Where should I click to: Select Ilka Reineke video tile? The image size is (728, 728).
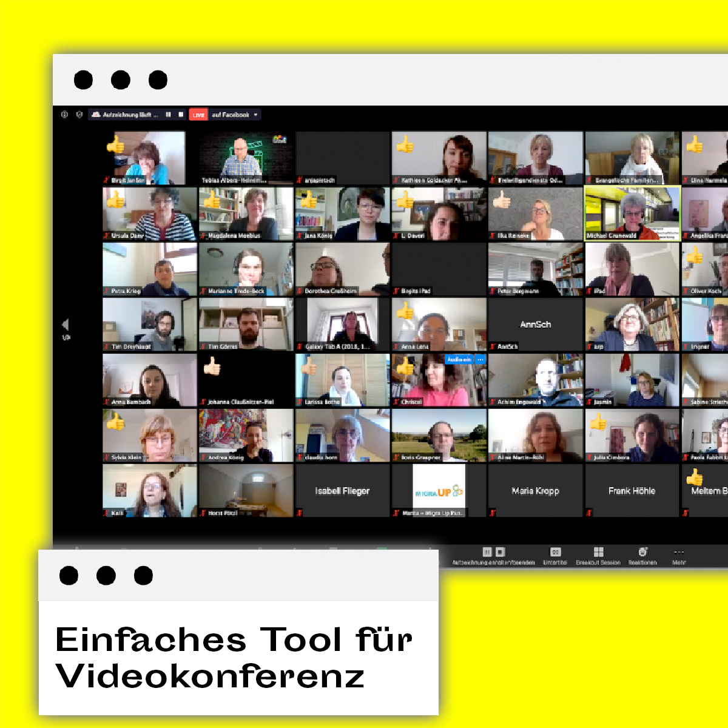[x=535, y=214]
